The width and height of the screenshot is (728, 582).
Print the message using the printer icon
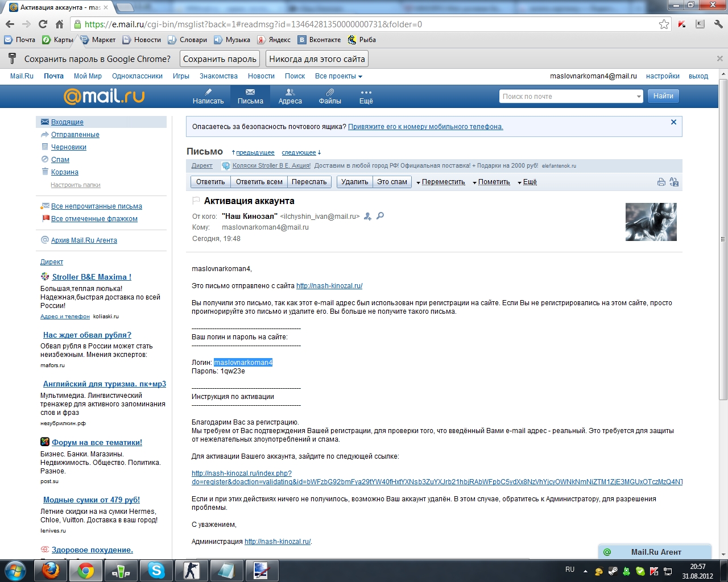pyautogui.click(x=661, y=182)
